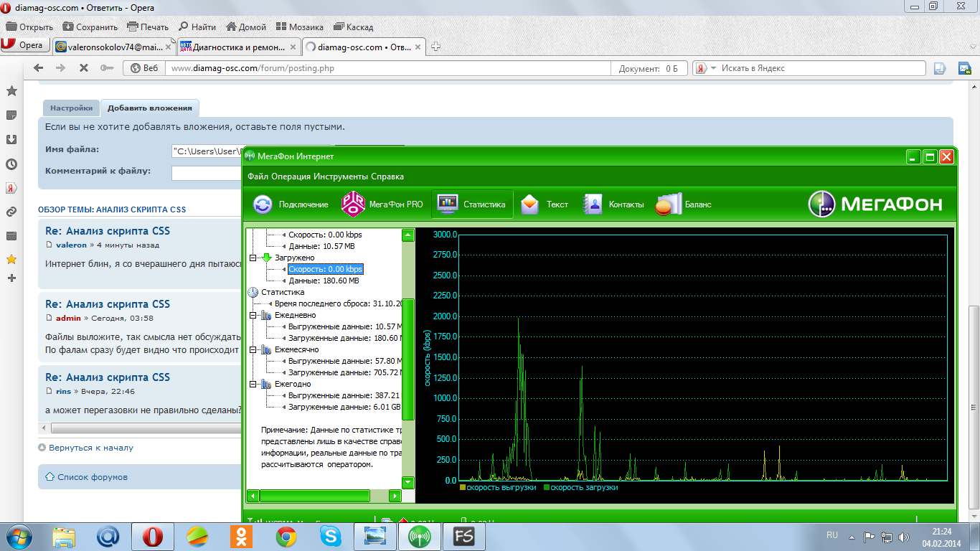Stop loading the page in Opera
Image resolution: width=980 pixels, height=551 pixels.
click(x=84, y=68)
